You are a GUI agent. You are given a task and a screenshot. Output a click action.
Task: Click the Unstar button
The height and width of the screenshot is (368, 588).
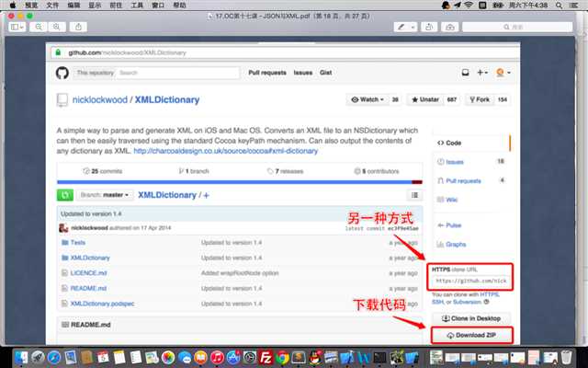pos(425,99)
